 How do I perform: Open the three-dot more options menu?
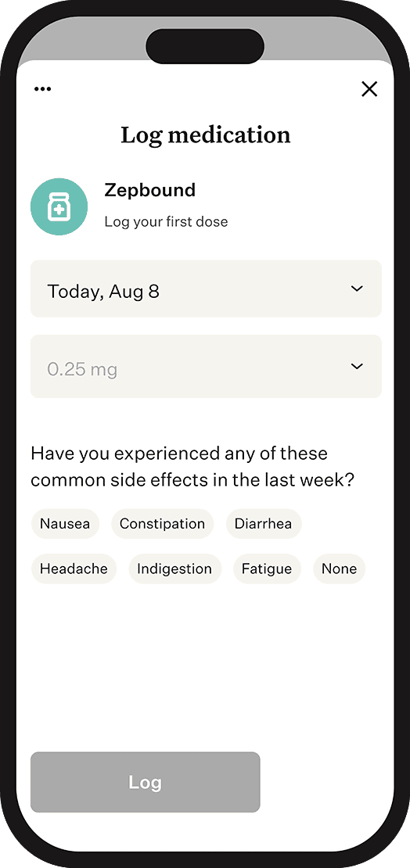[x=43, y=89]
